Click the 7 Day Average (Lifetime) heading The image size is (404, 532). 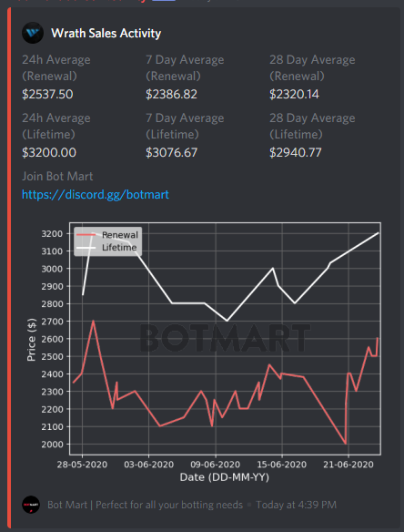(185, 127)
